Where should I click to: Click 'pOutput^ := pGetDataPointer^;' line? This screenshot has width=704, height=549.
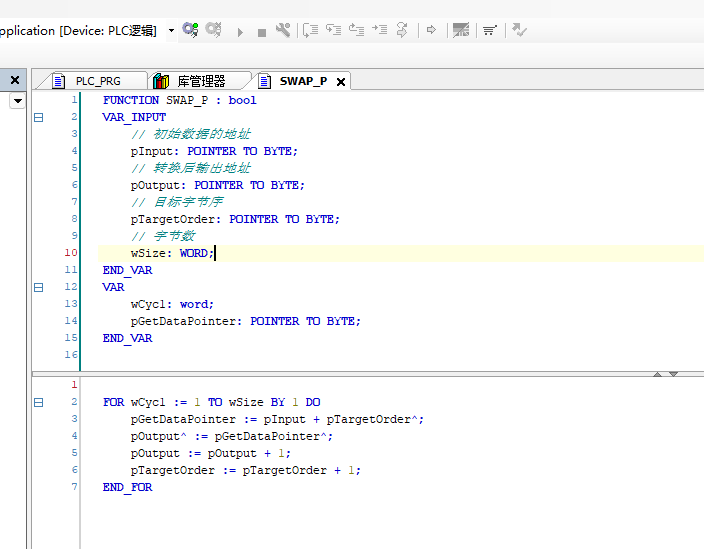232,436
